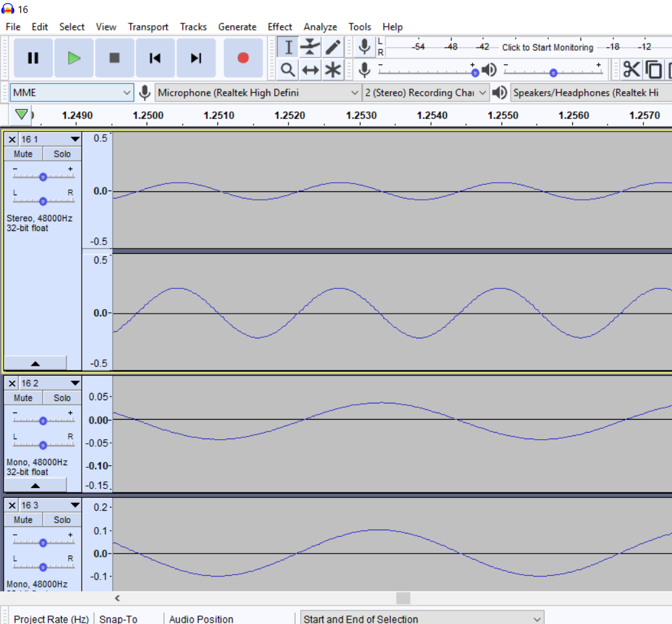Click the Cut scissors icon

(631, 70)
